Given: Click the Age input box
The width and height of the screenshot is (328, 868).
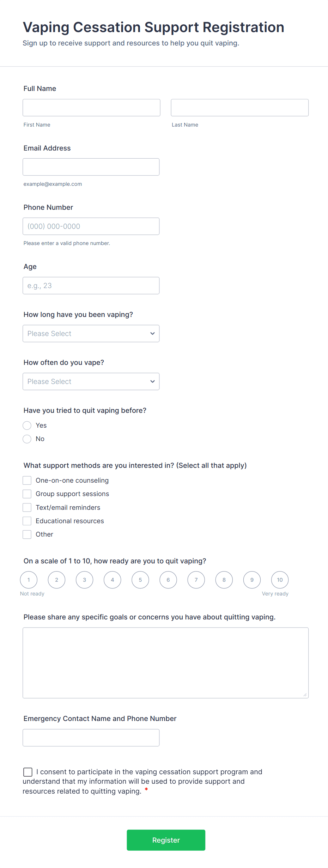Looking at the screenshot, I should (x=91, y=286).
